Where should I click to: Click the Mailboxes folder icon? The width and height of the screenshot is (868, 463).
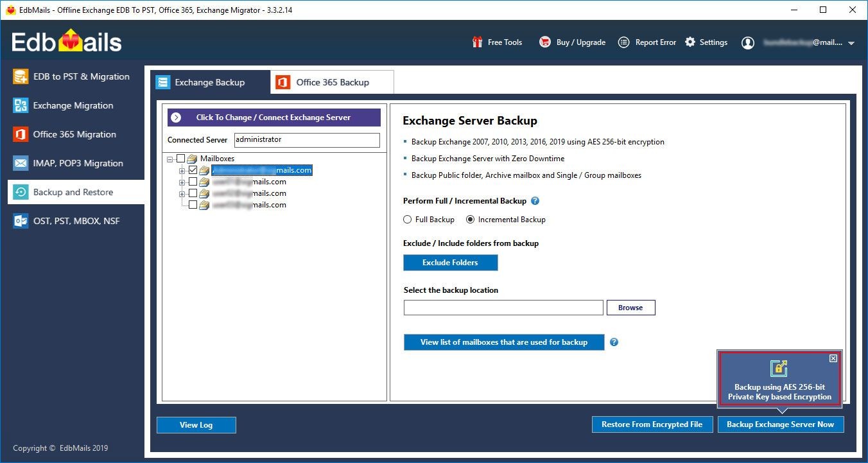192,159
